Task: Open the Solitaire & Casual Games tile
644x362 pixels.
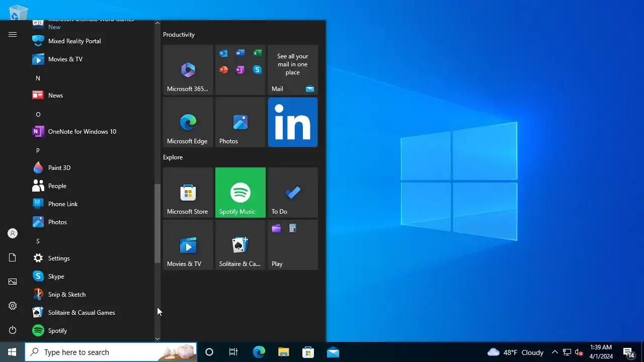Action: pos(240,245)
